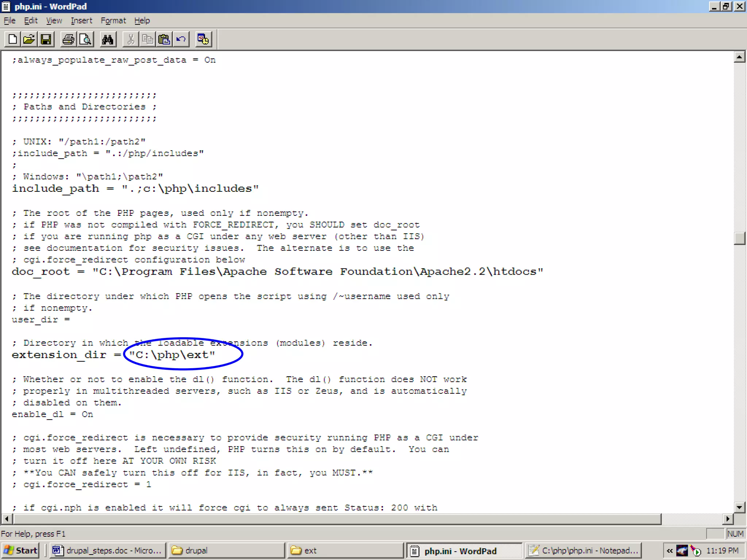The width and height of the screenshot is (747, 560).
Task: Click the Save disk icon
Action: 46,39
